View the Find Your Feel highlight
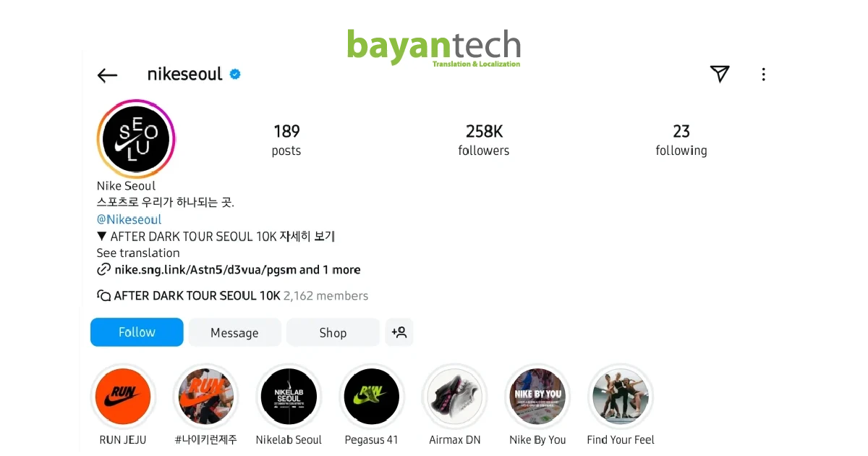 [x=620, y=397]
